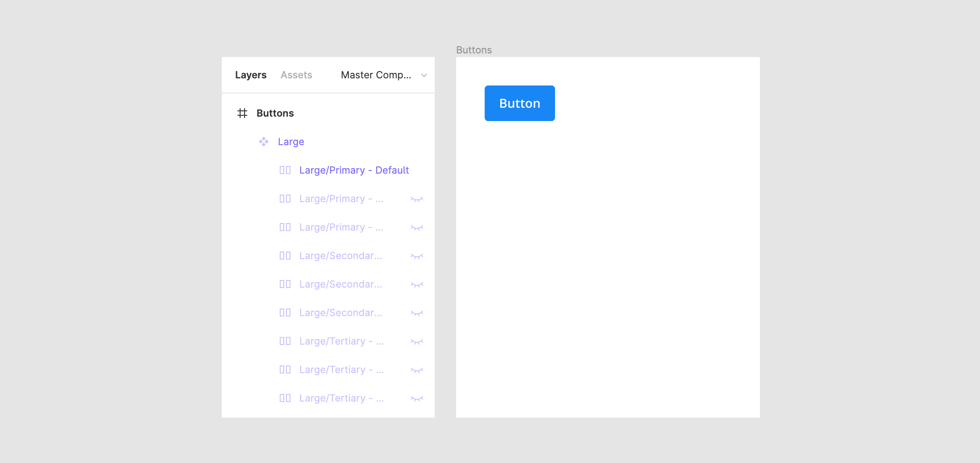
Task: Click the blue Button on the canvas
Action: pos(520,103)
